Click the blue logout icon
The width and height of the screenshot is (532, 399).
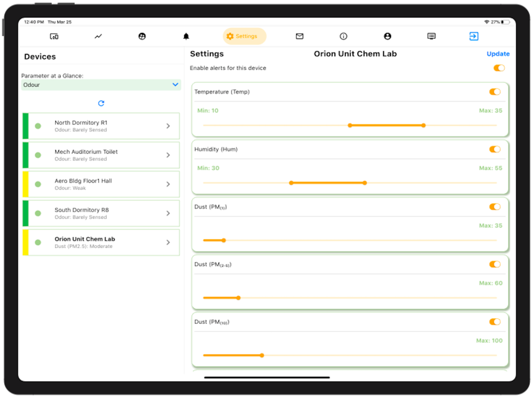473,36
